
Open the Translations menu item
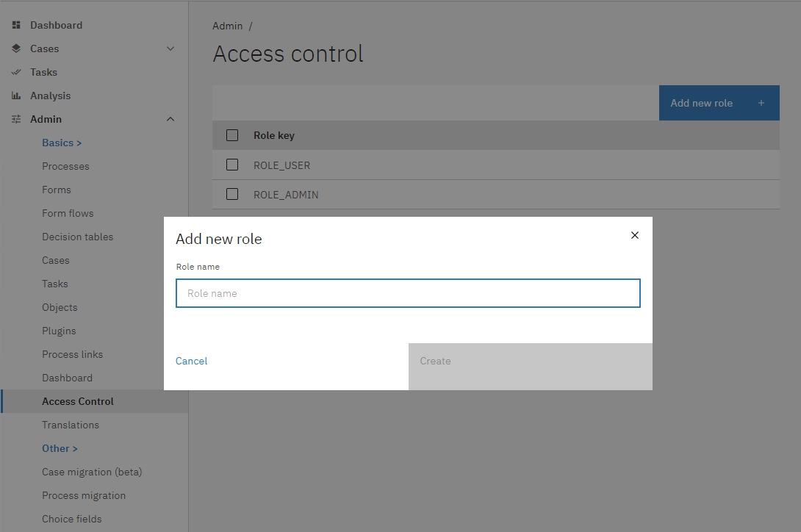click(x=71, y=425)
